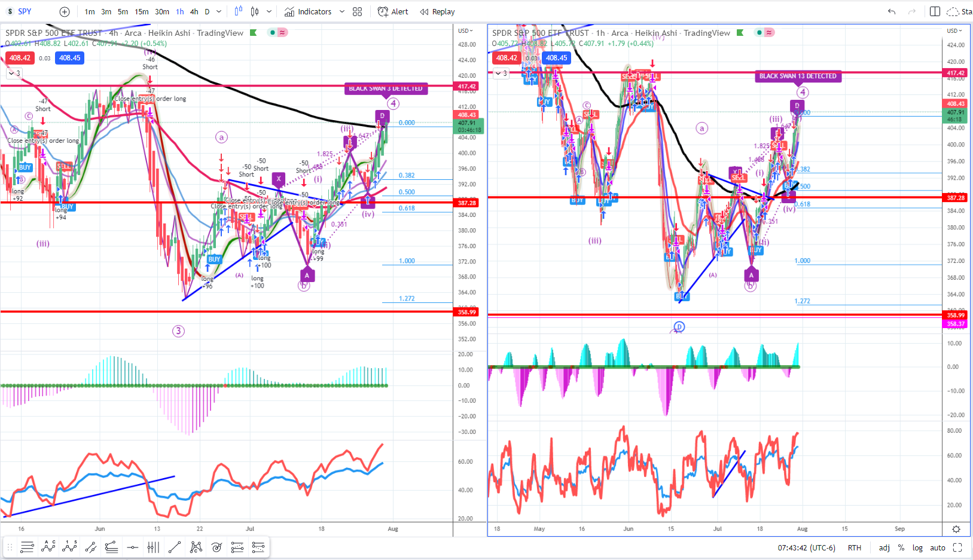The width and height of the screenshot is (973, 560).
Task: Open timezone setting 07:43:42 (UTC-6)
Action: point(806,547)
